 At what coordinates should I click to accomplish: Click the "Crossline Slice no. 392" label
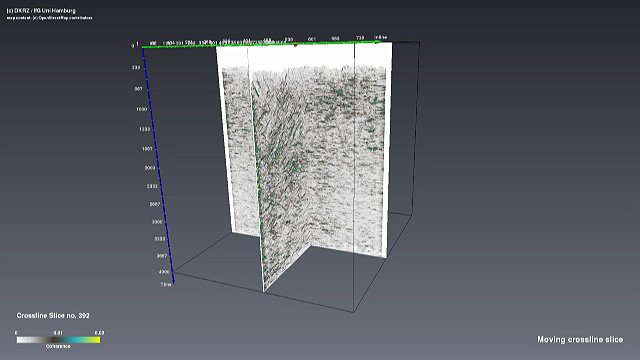53,316
